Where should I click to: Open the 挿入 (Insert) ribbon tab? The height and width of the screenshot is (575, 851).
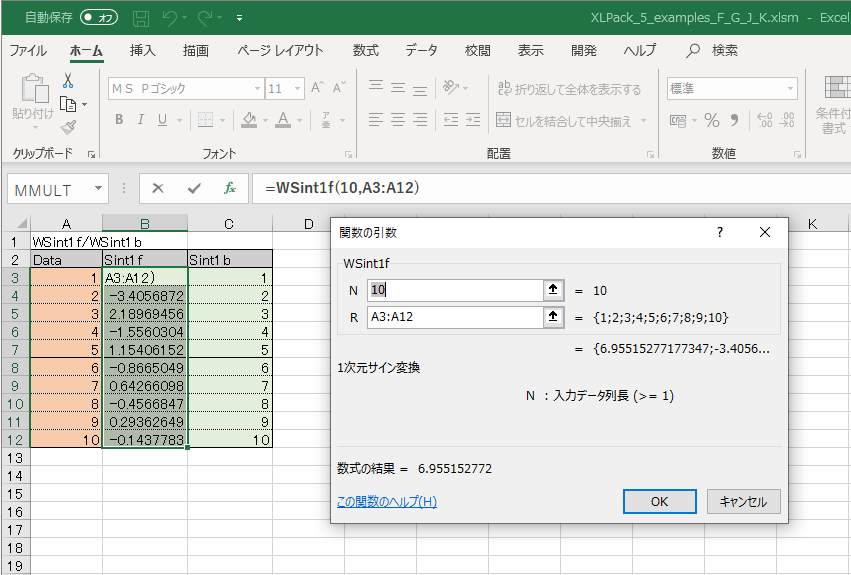pos(143,50)
